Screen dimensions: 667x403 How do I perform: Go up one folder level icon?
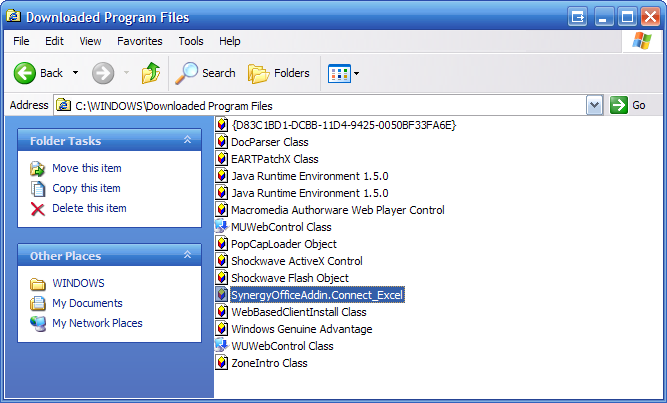click(151, 73)
